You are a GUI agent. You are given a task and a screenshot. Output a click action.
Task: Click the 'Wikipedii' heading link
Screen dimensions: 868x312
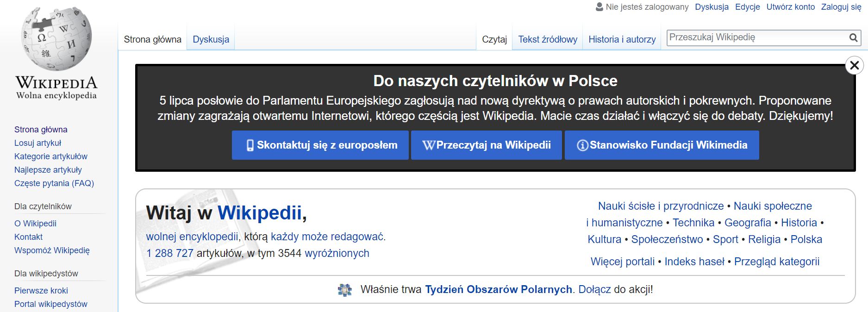[x=260, y=213]
